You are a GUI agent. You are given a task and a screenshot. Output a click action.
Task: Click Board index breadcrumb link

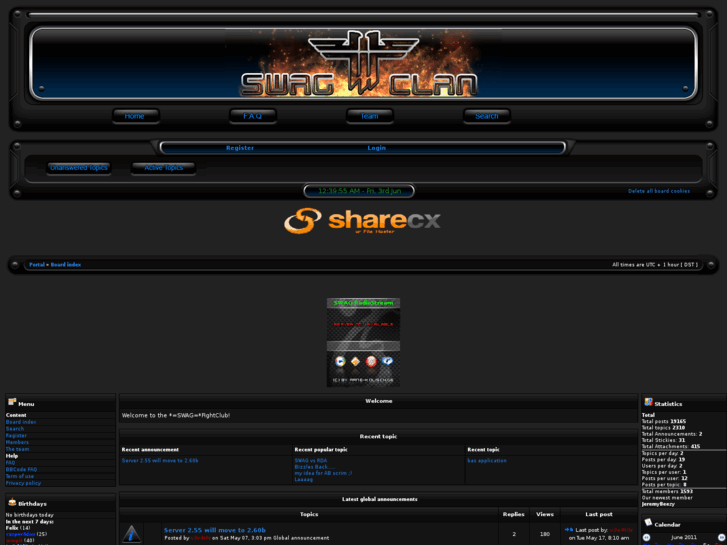click(x=65, y=265)
